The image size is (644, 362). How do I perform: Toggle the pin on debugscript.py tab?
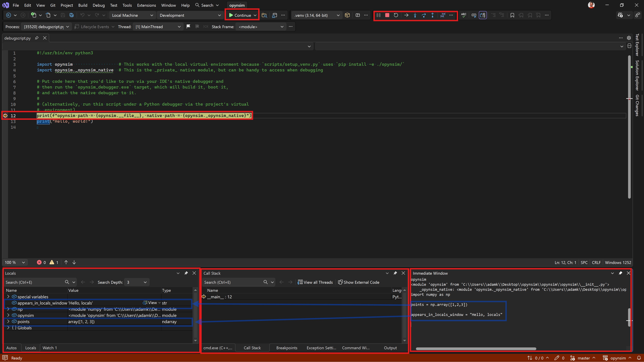click(x=37, y=38)
